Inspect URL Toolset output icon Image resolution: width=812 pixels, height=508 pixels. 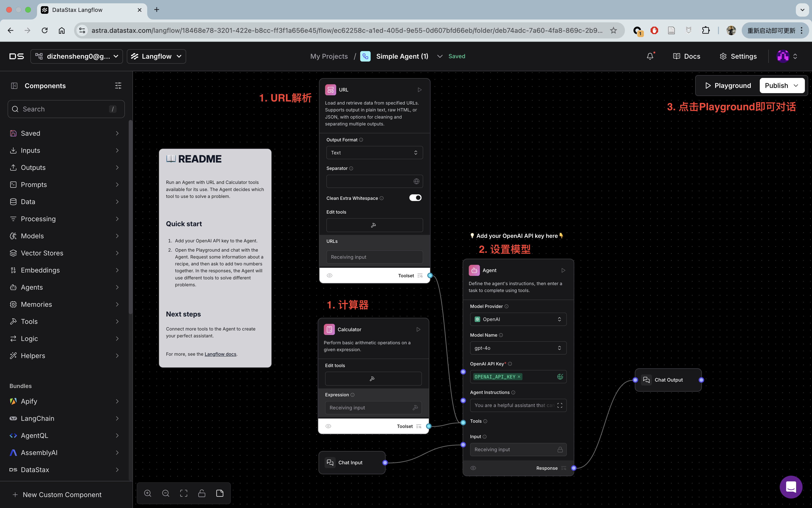420,275
